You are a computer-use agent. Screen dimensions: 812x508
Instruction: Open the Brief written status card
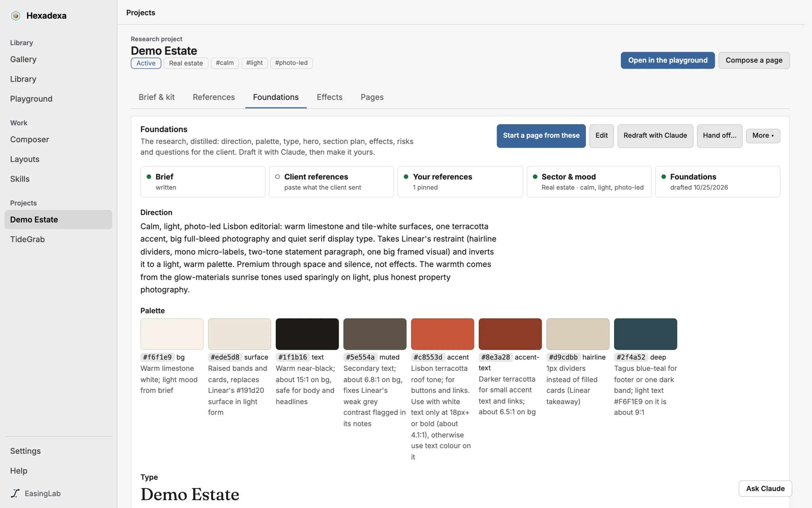(x=203, y=182)
